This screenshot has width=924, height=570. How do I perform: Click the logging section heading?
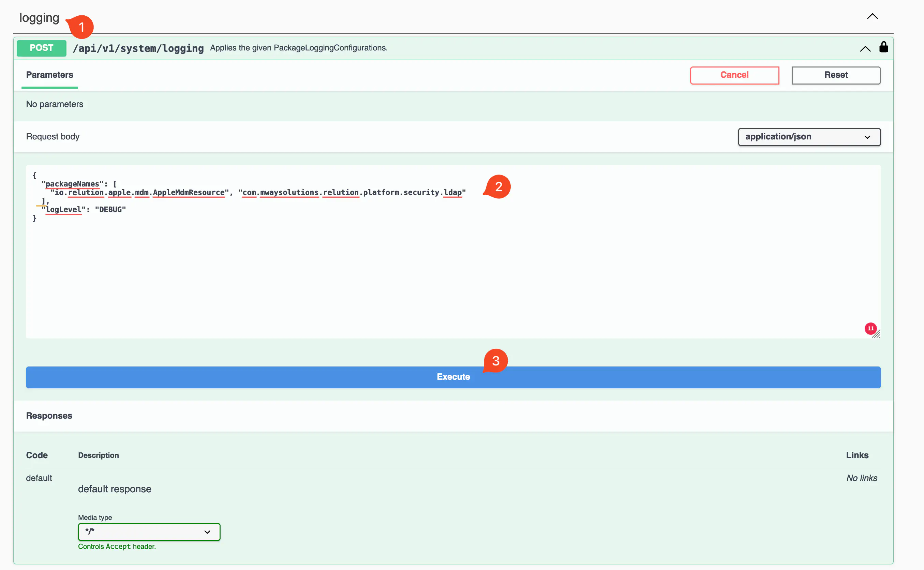39,18
